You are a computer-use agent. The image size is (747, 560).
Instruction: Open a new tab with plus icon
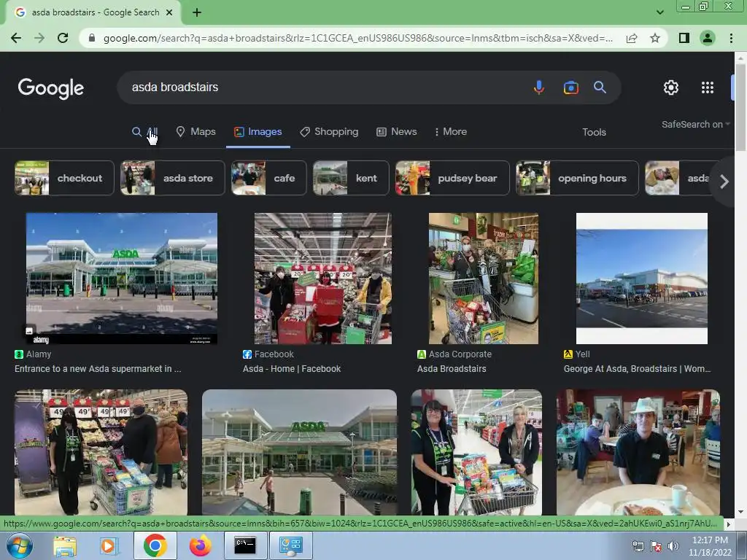click(x=197, y=13)
